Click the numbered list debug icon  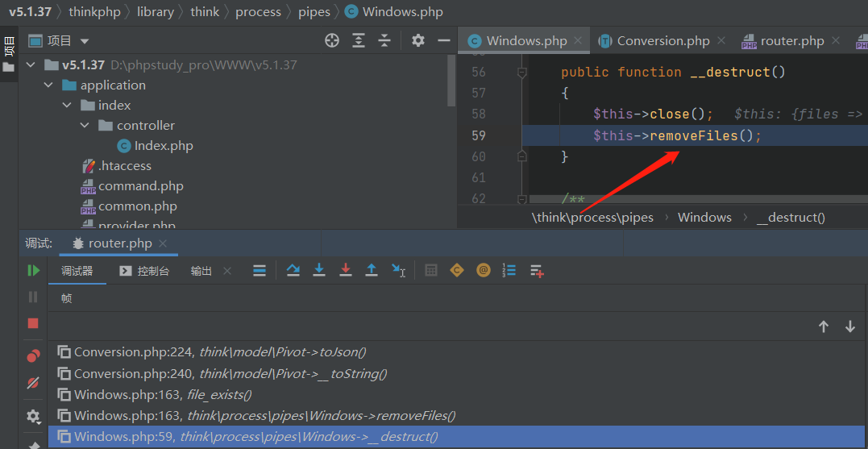(x=509, y=270)
